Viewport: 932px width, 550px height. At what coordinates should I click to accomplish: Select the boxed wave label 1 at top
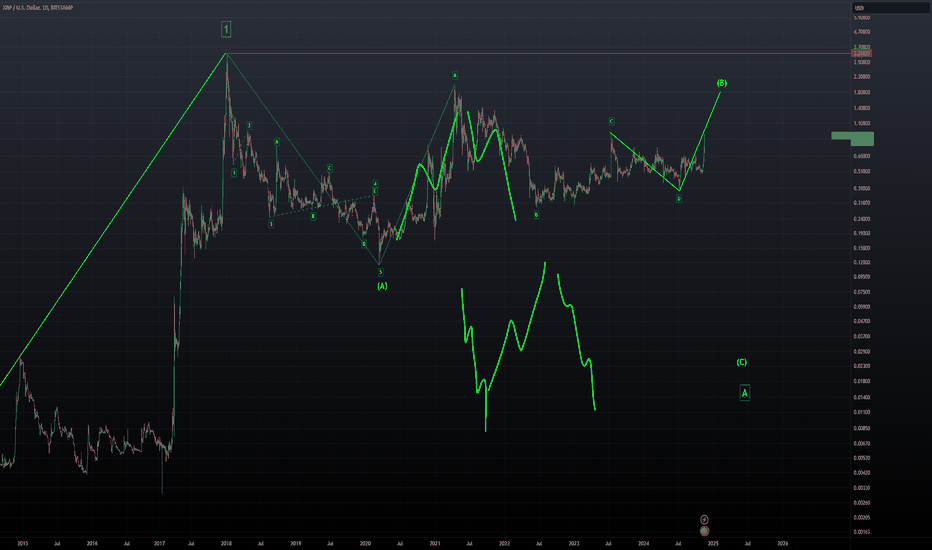tap(226, 29)
